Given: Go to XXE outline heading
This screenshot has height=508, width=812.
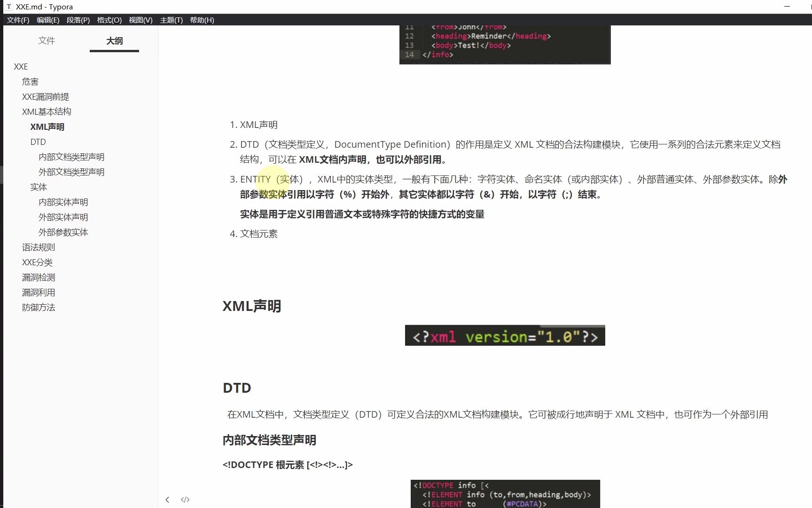Looking at the screenshot, I should coord(21,67).
